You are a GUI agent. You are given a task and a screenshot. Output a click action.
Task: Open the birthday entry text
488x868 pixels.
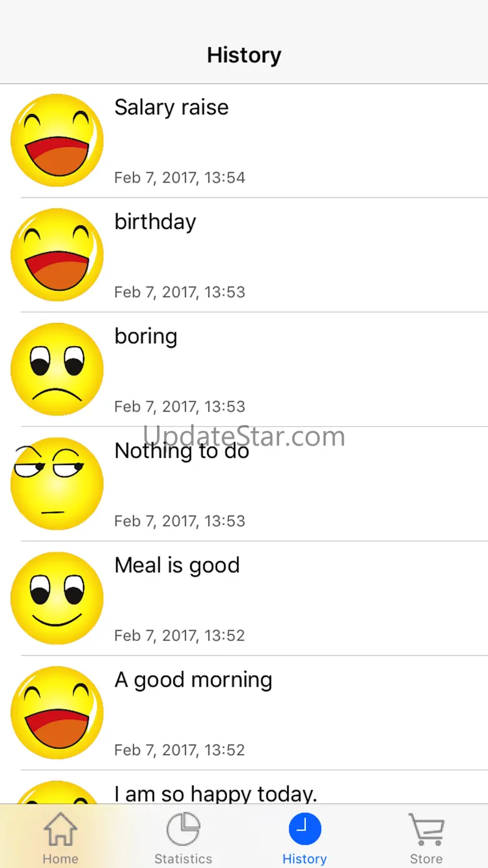coord(155,222)
